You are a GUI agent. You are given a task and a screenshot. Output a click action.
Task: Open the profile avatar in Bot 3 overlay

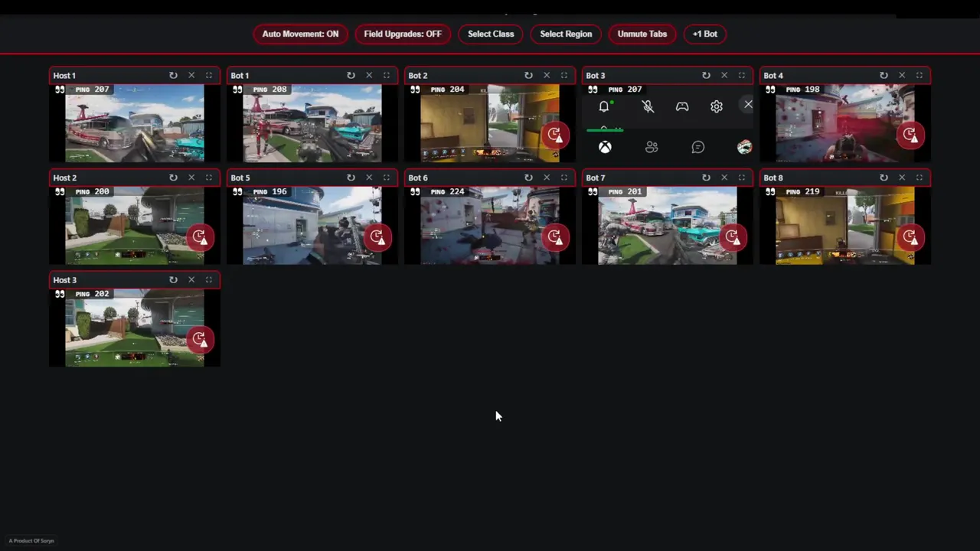[744, 147]
